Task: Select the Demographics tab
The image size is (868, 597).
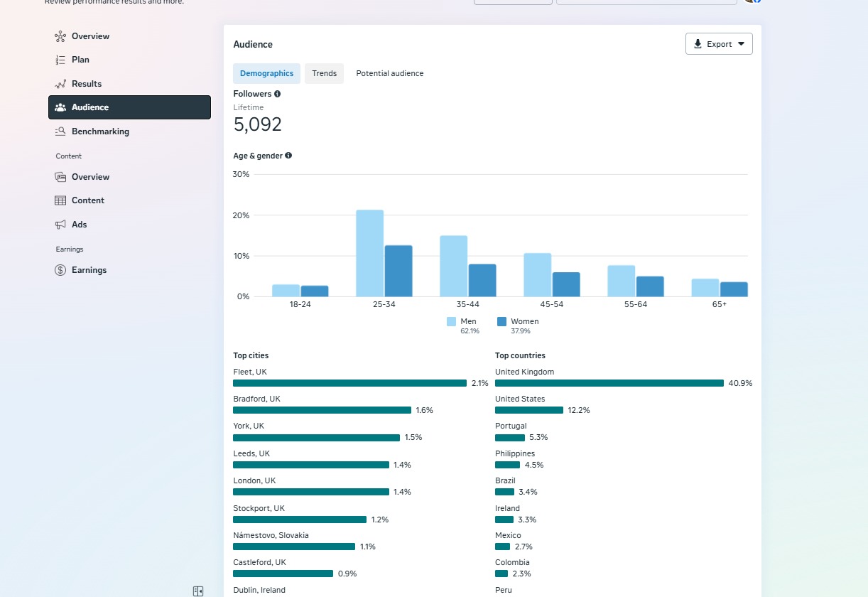Action: (x=266, y=73)
